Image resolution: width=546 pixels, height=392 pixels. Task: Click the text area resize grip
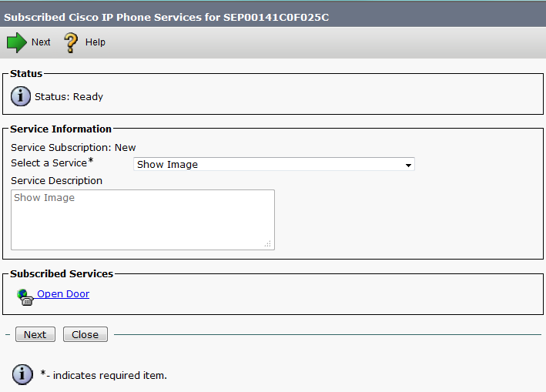tap(268, 243)
